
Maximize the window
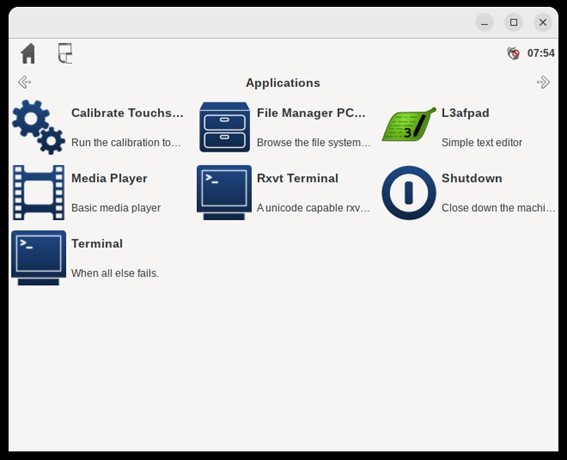tap(513, 22)
